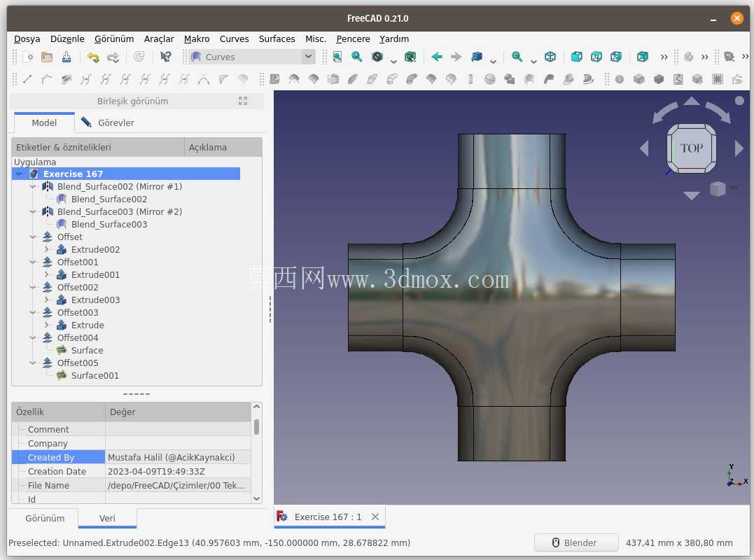Click the Undo arrow icon
This screenshot has width=754, height=560.
pyautogui.click(x=93, y=57)
